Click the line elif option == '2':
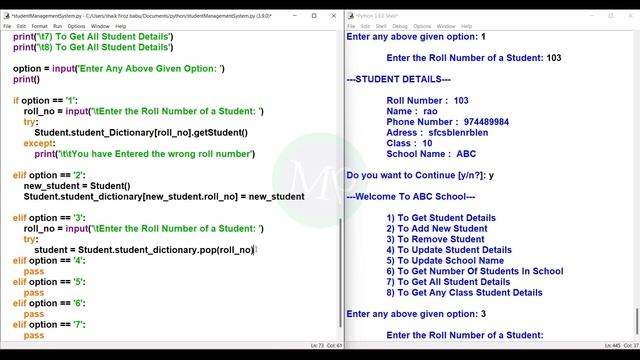The width and height of the screenshot is (640, 360). 49,175
